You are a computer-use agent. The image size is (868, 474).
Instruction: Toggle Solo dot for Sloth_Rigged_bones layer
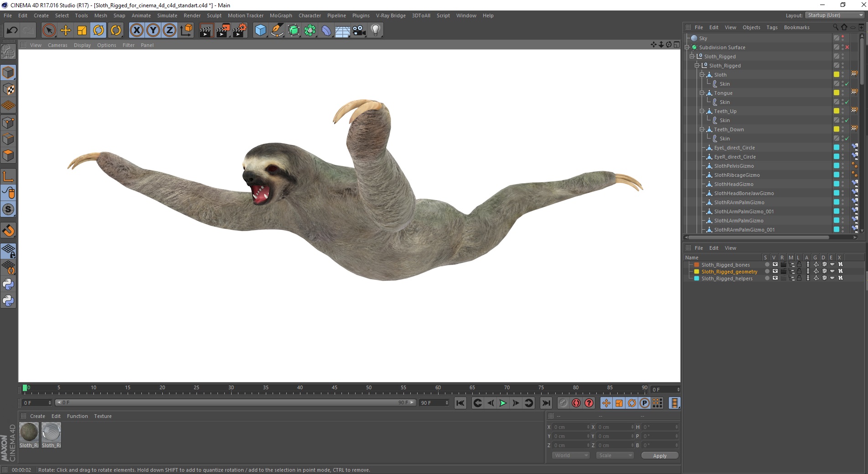(x=767, y=264)
